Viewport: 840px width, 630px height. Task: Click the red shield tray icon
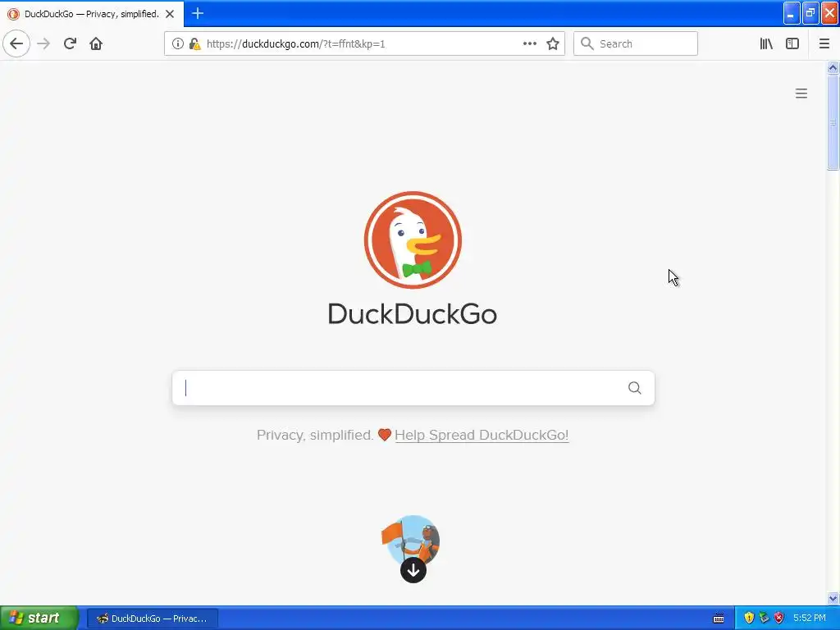tap(779, 618)
